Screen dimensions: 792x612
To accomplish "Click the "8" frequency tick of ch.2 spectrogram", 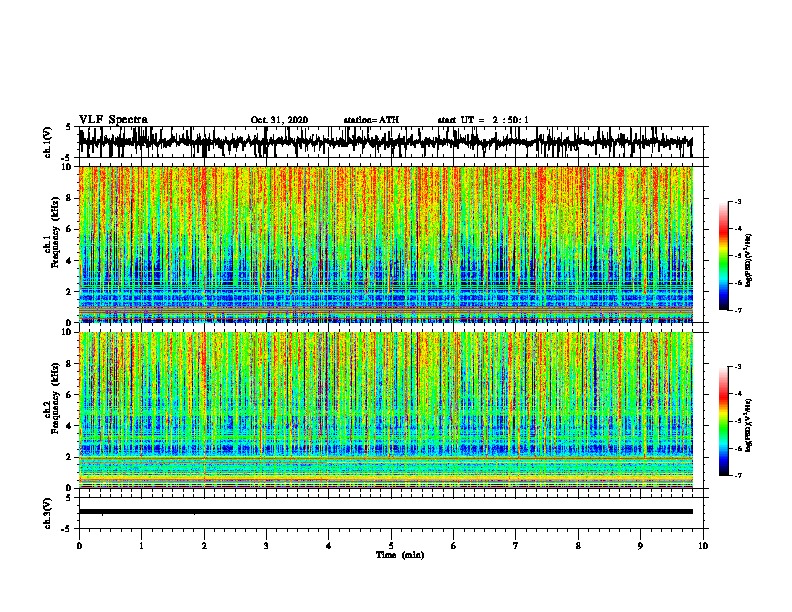I will (x=69, y=364).
